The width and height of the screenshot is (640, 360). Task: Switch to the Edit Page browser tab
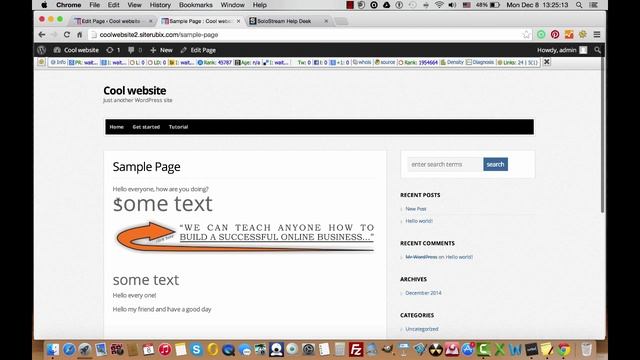(x=113, y=21)
